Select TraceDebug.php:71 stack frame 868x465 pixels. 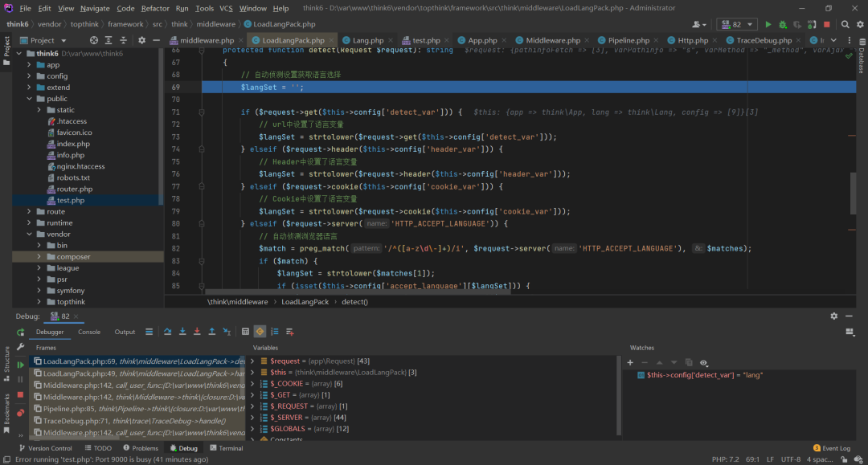(138, 421)
